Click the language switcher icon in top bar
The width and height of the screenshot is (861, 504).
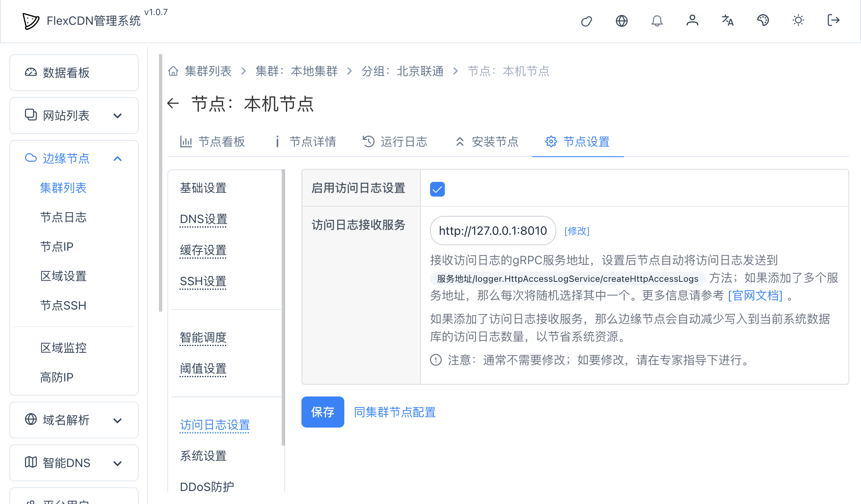[728, 21]
